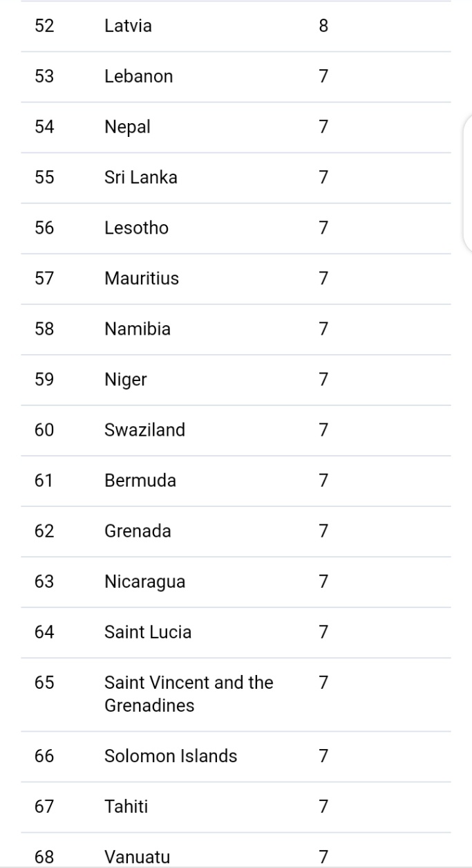This screenshot has width=472, height=868.
Task: Open the Saint Lucia entry
Action: (147, 632)
